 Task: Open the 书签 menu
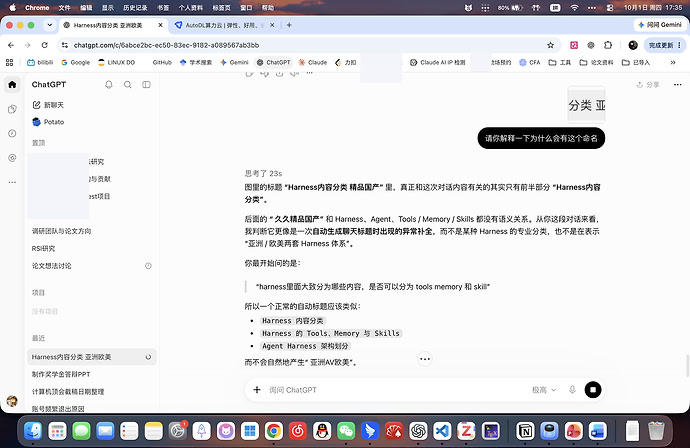(x=163, y=7)
